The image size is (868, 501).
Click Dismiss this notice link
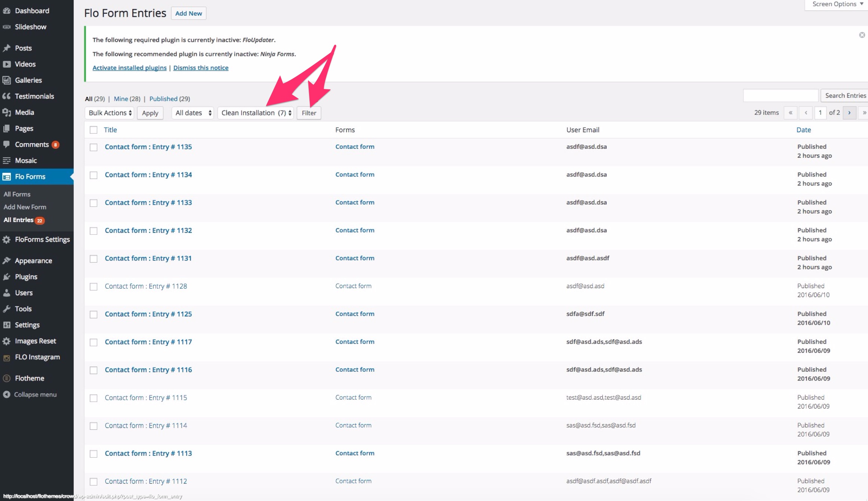(x=201, y=68)
